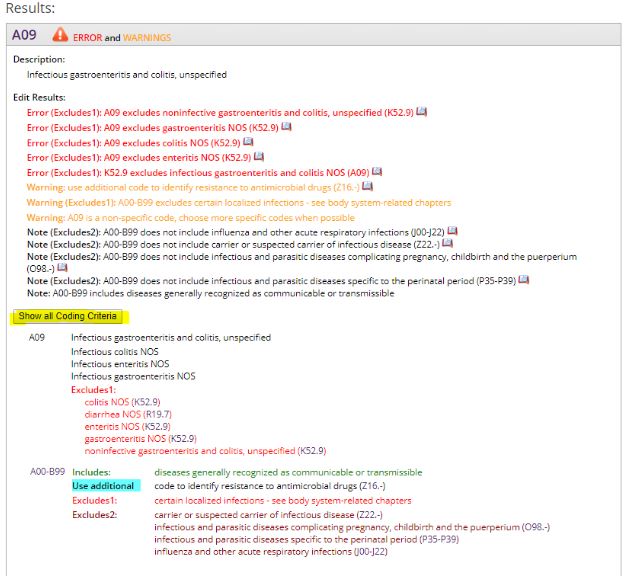Click red 'Excludes1:' heading under A09 criteria

click(x=93, y=390)
